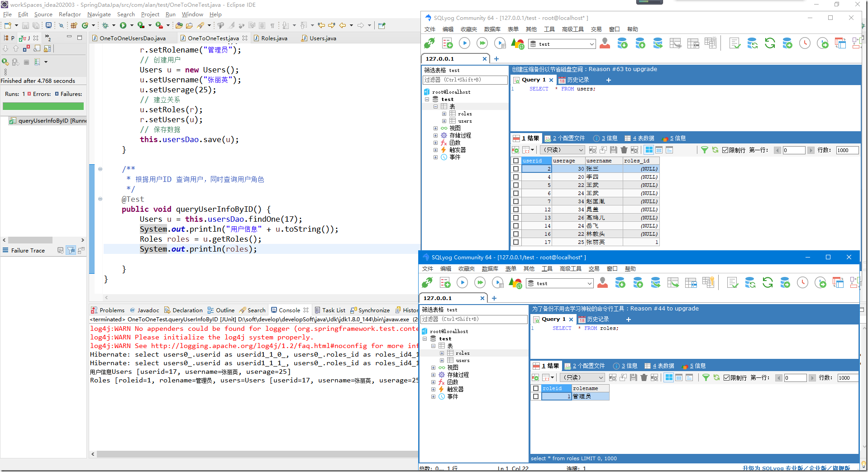Click new connection icon in lower SQLyog
The height and width of the screenshot is (472, 868).
[x=427, y=283]
